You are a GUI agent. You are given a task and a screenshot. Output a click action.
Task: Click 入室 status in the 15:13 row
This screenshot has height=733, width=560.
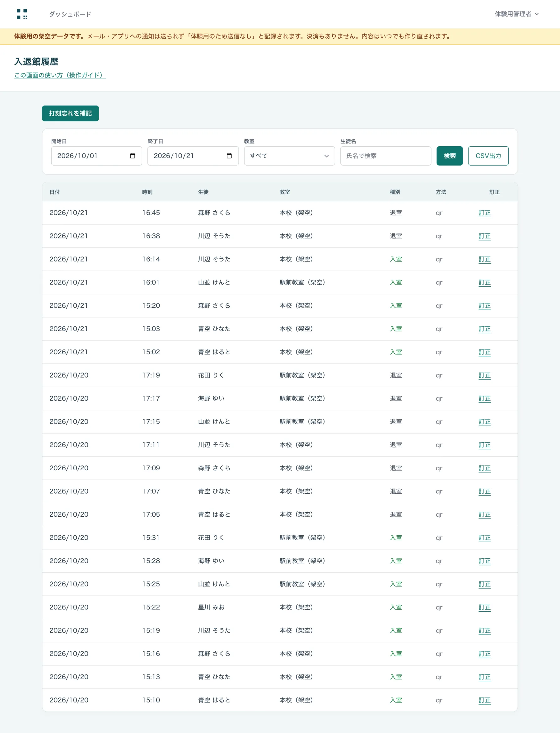coord(396,677)
